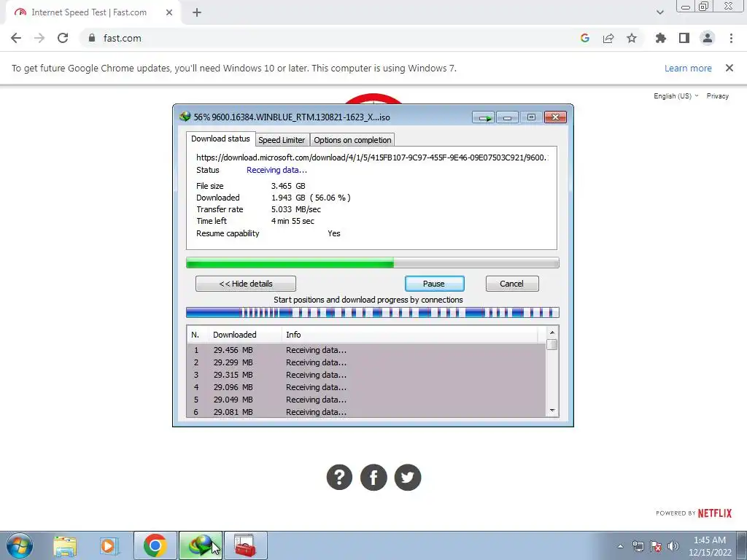Click the network tray icon

638,546
